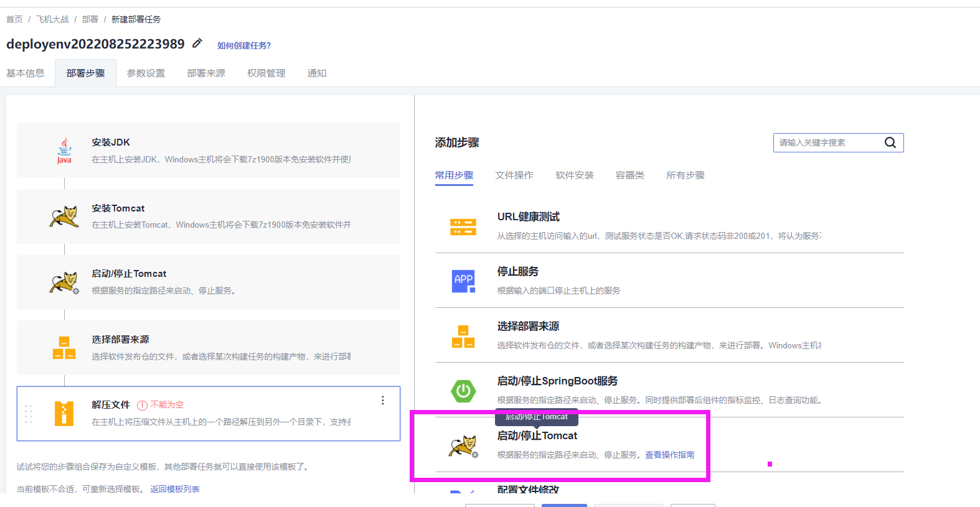The image size is (980, 507).
Task: Click the drag handle dots on 解压文件 step
Action: (28, 414)
